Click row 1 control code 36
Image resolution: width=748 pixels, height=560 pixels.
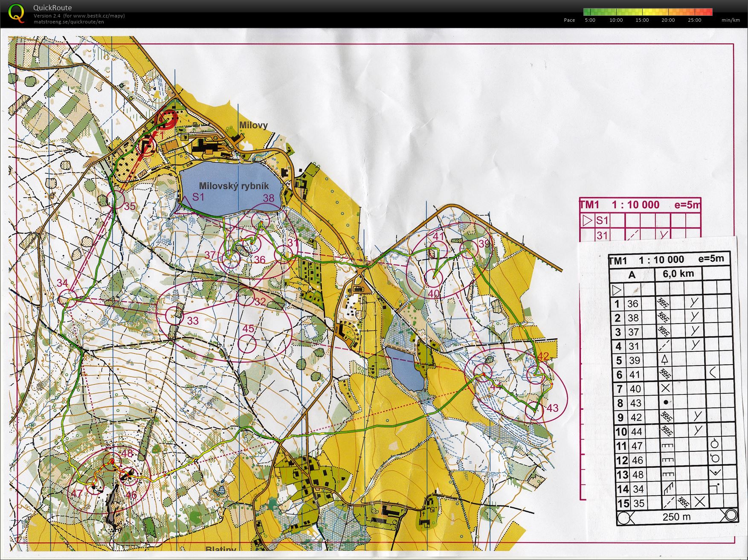point(633,304)
